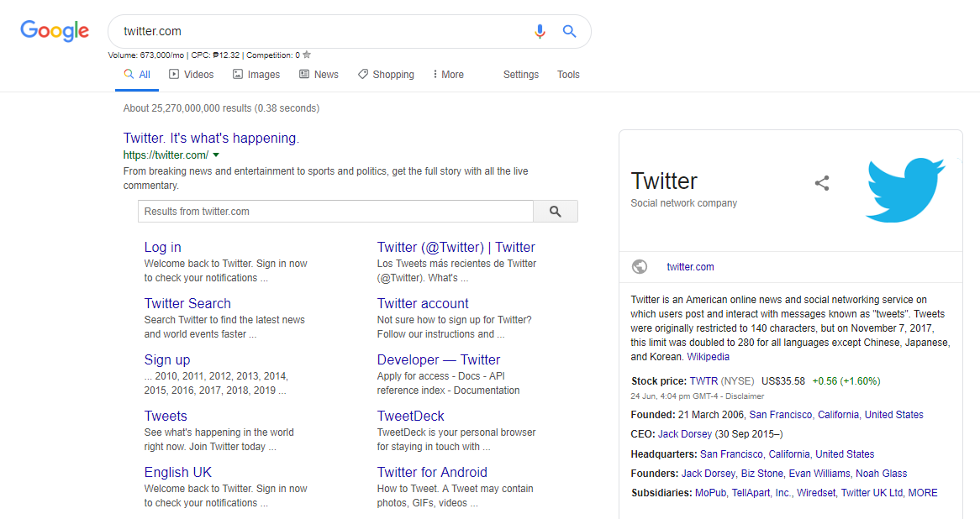This screenshot has height=519, width=980.
Task: Click the Results from twitter.com input field
Action: [x=335, y=212]
